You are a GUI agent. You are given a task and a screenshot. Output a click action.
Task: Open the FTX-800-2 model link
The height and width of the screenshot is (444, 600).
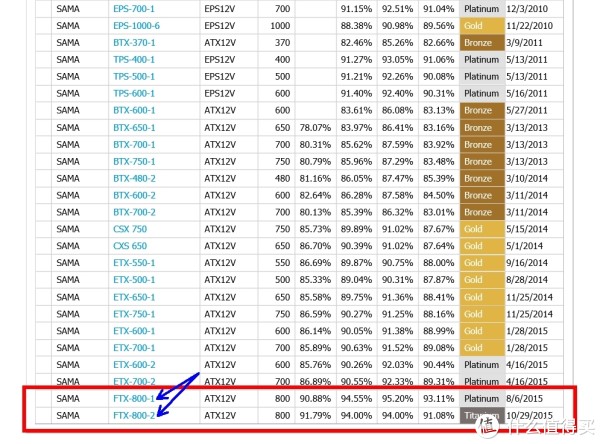point(134,415)
